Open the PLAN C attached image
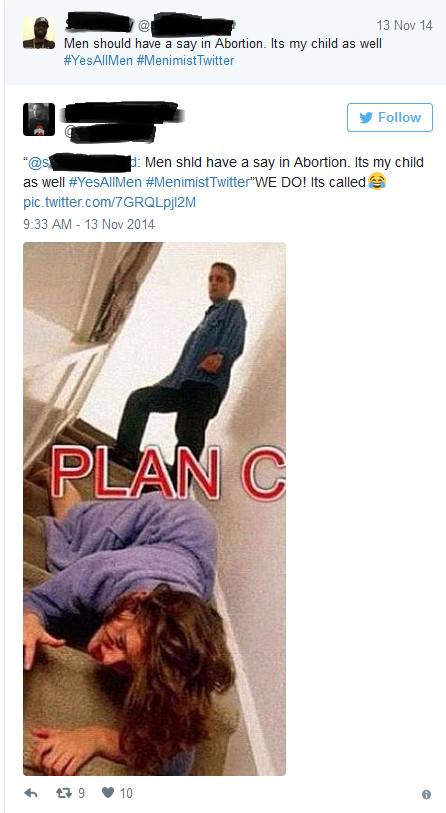Image resolution: width=446 pixels, height=813 pixels. (x=155, y=509)
